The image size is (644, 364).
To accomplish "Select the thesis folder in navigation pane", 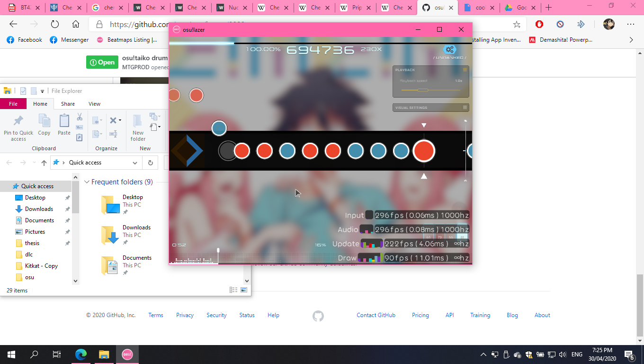I will click(32, 243).
